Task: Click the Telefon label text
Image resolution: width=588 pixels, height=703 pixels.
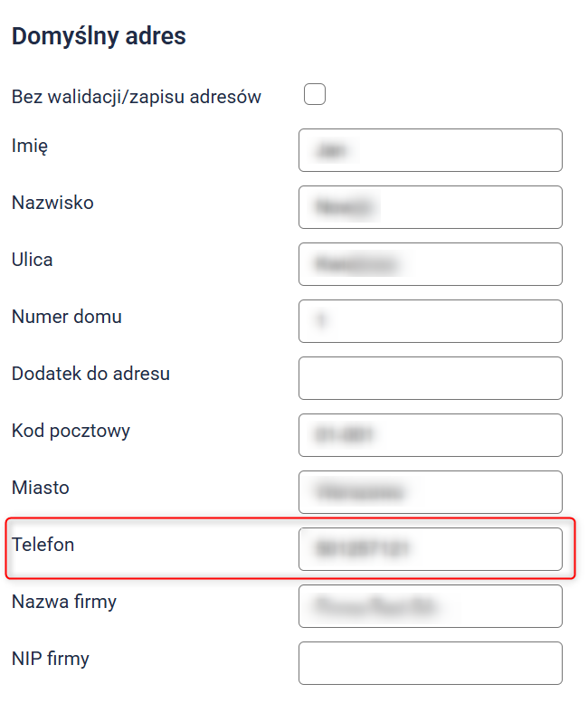Action: 43,545
